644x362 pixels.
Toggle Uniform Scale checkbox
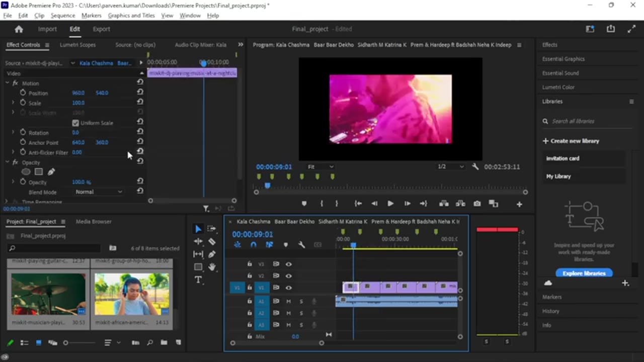point(75,123)
